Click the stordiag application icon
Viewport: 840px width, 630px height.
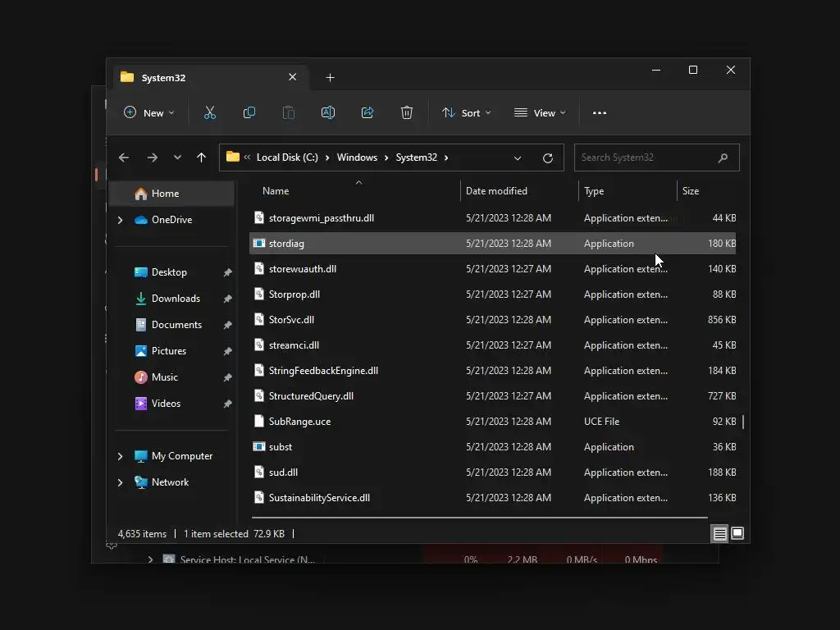pos(259,243)
